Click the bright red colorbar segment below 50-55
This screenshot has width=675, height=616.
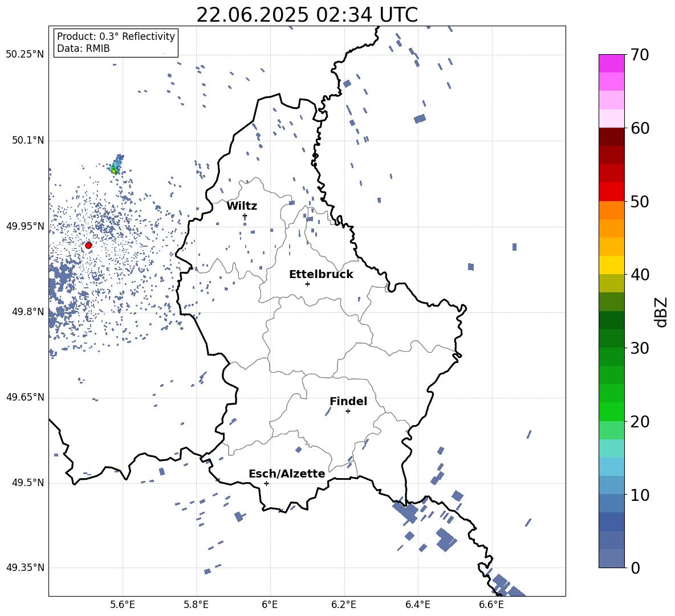point(611,192)
